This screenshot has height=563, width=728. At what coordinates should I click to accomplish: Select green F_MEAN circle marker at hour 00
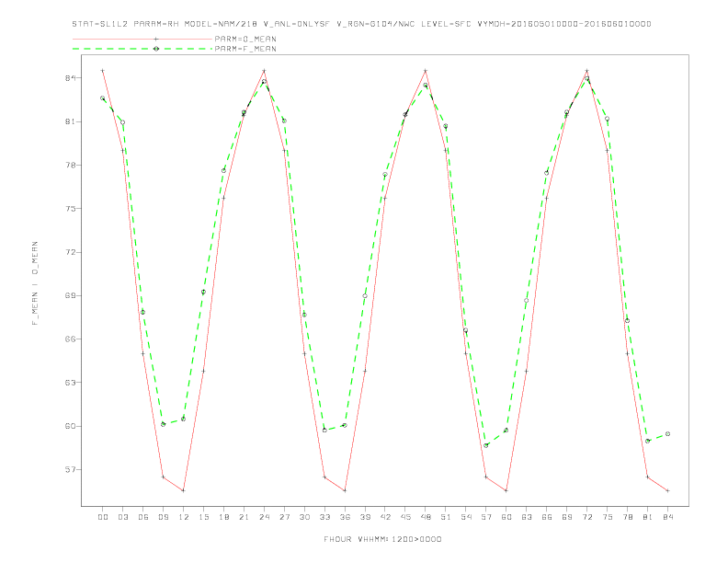103,98
